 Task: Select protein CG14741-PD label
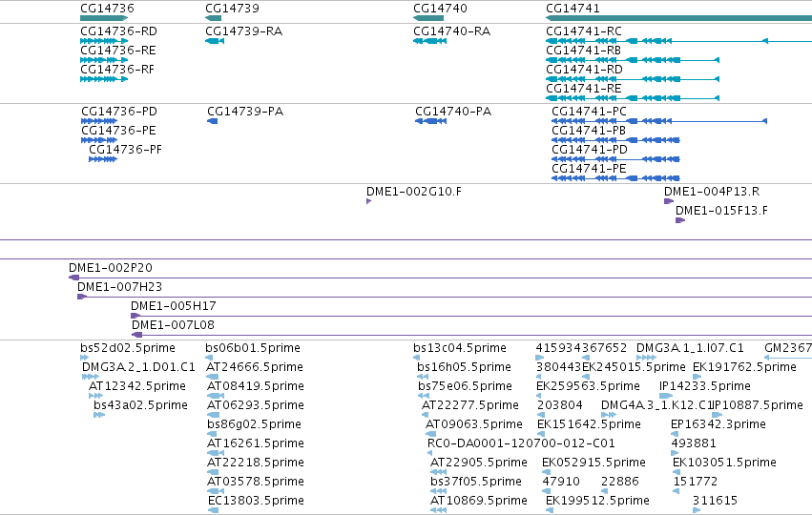pyautogui.click(x=590, y=150)
